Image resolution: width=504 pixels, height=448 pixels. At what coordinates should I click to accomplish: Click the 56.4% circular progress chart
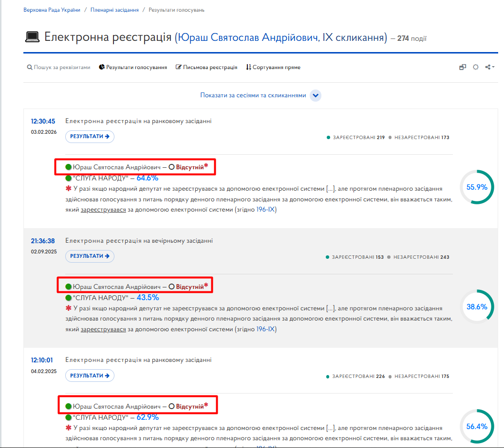[477, 426]
